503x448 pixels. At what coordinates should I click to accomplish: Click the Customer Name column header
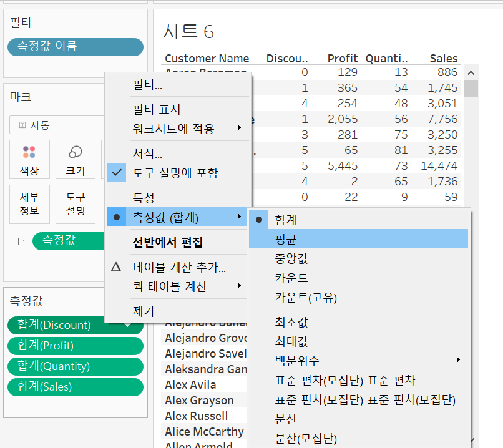(207, 59)
